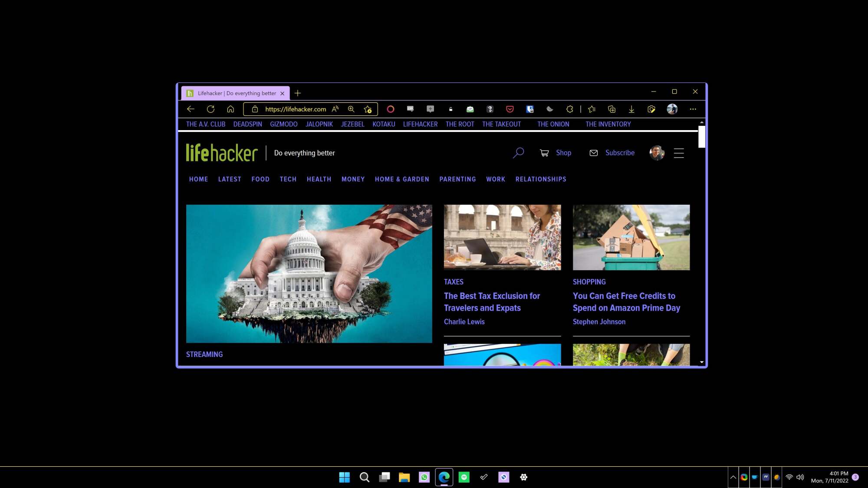Screen dimensions: 868x488
Task: Open Spotify from the taskbar
Action: [464, 477]
